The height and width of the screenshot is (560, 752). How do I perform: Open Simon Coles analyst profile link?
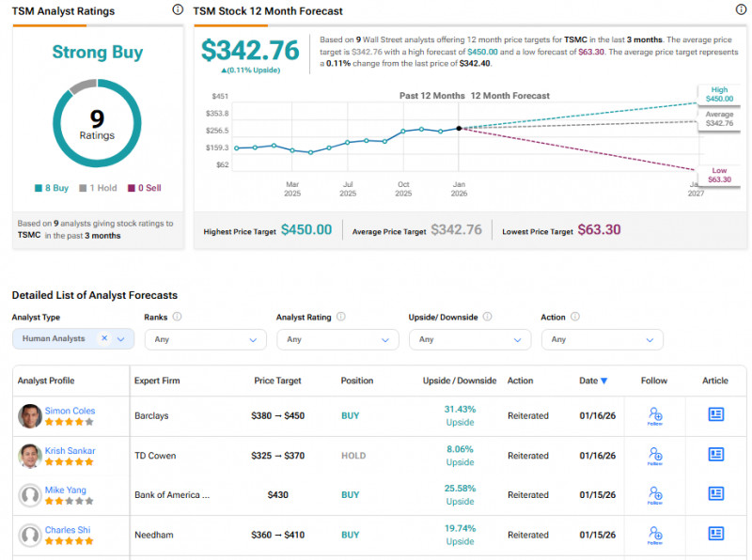pos(70,411)
